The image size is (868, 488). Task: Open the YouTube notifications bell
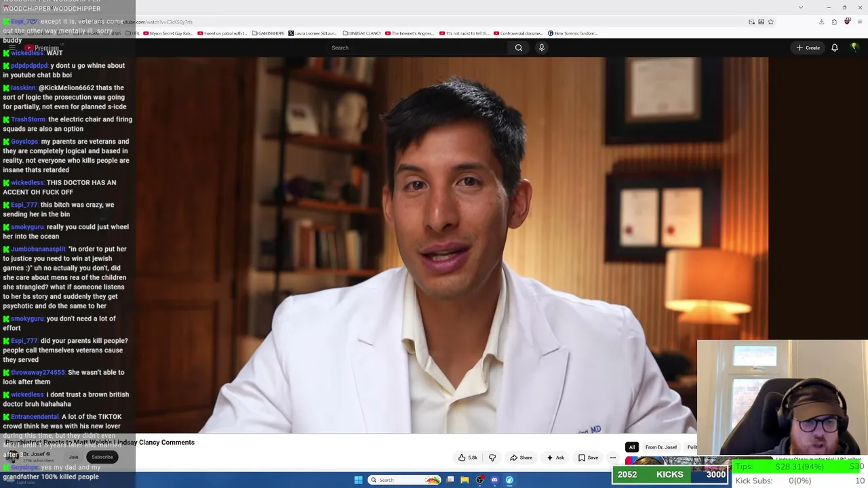pos(835,47)
